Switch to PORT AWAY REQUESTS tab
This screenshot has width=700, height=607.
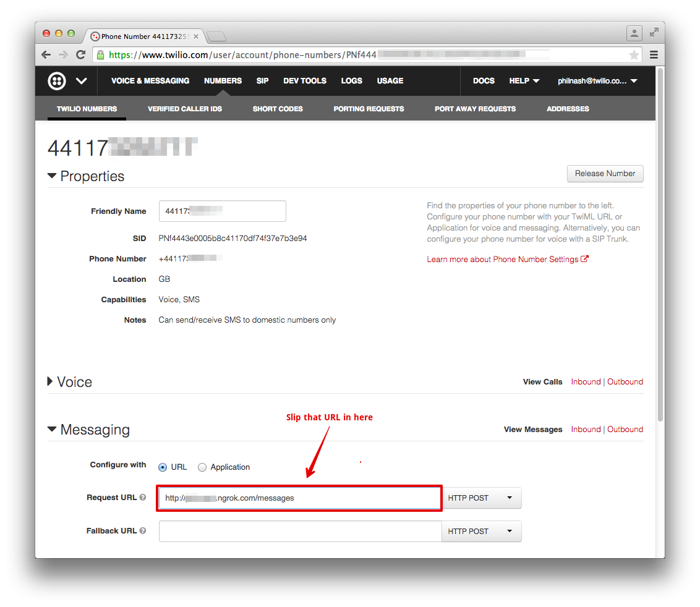pyautogui.click(x=476, y=109)
